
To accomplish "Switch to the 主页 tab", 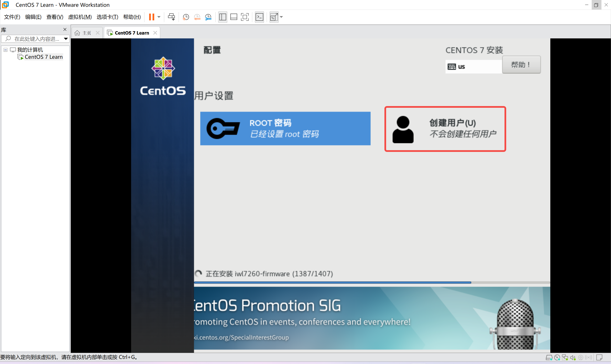I will (x=87, y=33).
